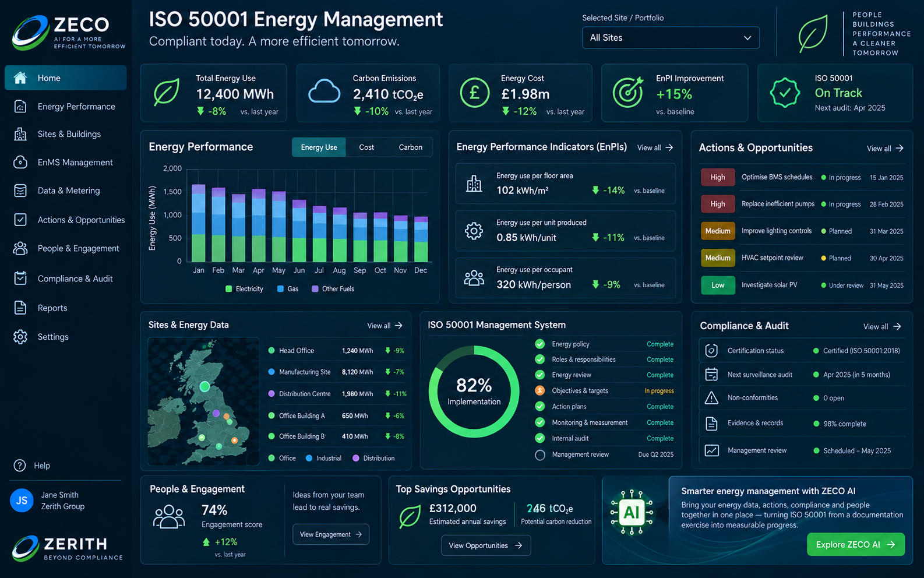The image size is (924, 578).
Task: Click the Gas blue legend swatch
Action: 281,289
